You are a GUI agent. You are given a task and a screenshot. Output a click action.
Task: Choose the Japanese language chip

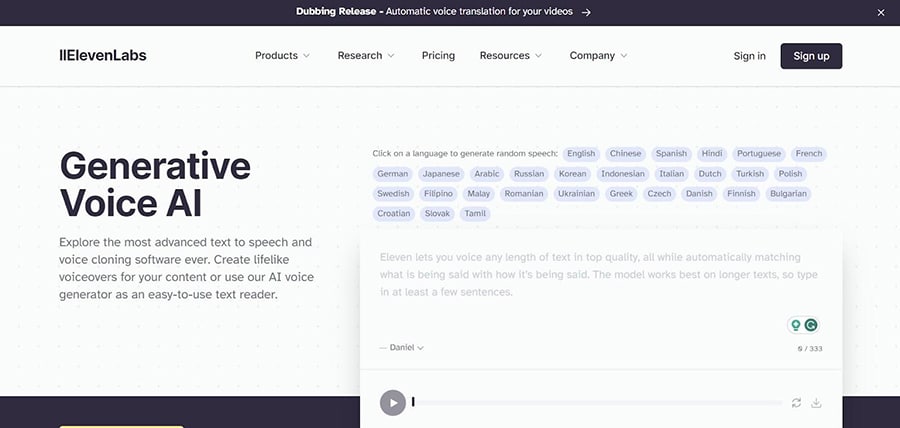click(441, 174)
